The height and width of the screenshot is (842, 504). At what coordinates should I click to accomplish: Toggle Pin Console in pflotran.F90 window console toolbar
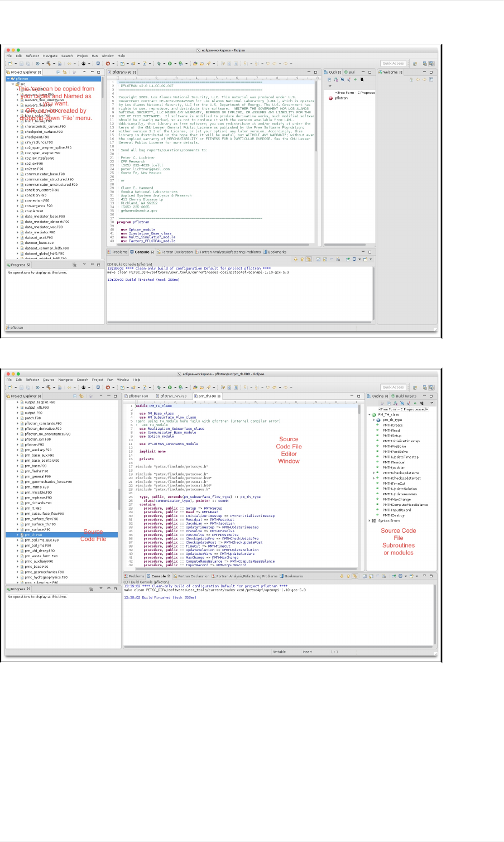coord(348,259)
